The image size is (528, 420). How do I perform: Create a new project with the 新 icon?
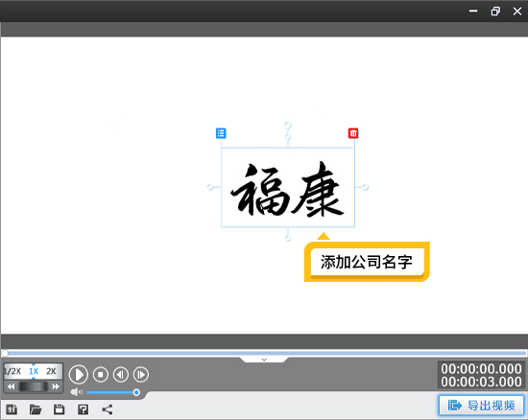click(x=12, y=409)
